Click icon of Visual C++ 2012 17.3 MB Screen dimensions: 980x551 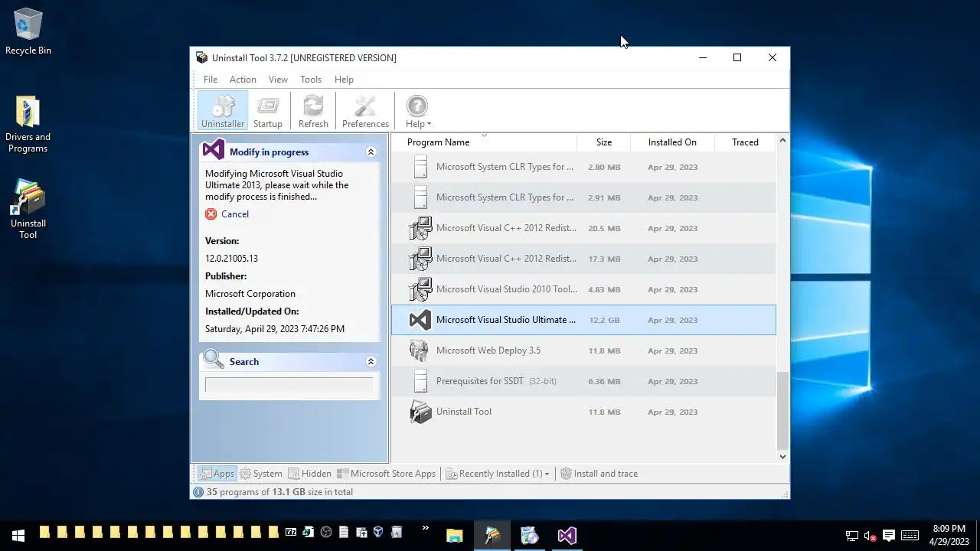pos(420,259)
